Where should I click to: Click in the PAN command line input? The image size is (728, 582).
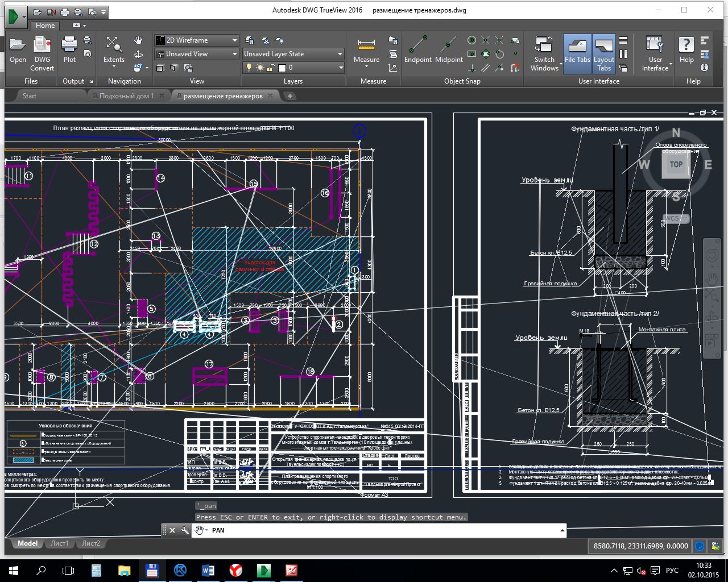381,530
